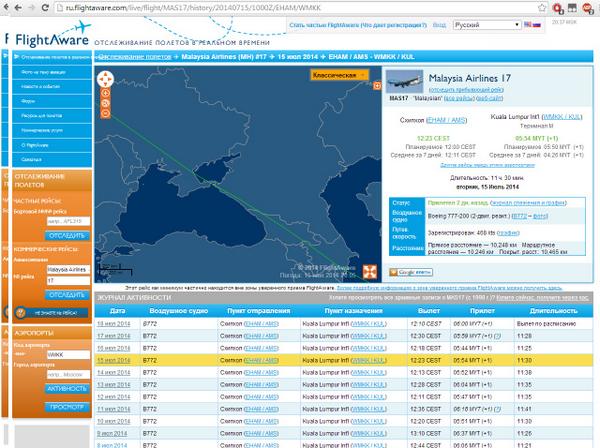
Task: Open the 10 июл 2014 flight row date
Action: [114, 421]
